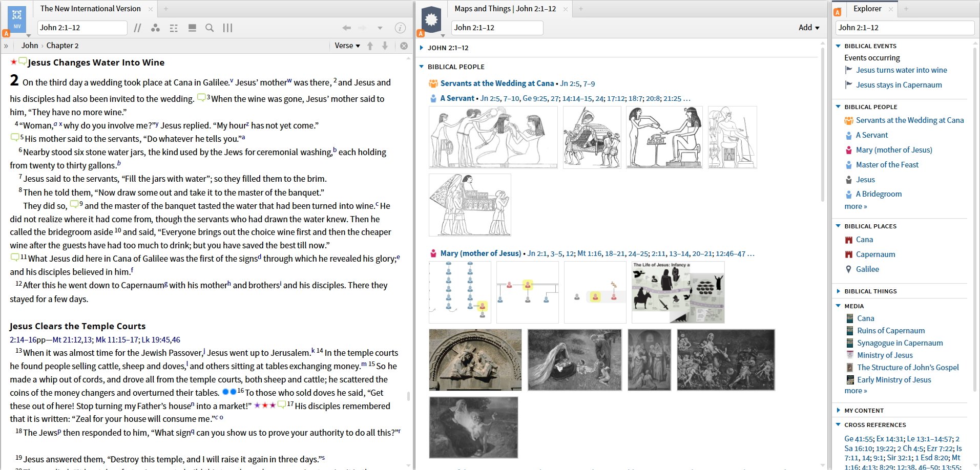Viewport: 980px width, 470px height.
Task: Collapse BIBLICAL EVENTS in Explorer
Action: point(838,46)
